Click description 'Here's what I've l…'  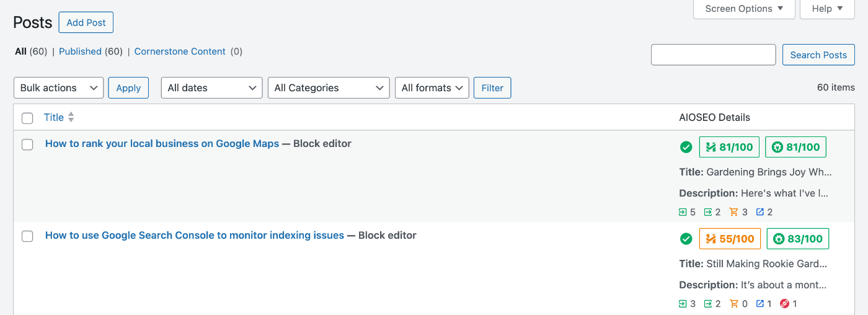[784, 193]
